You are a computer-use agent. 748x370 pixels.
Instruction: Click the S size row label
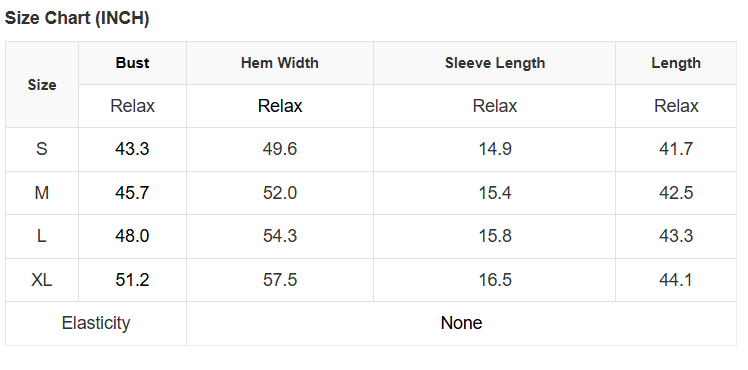coord(42,149)
